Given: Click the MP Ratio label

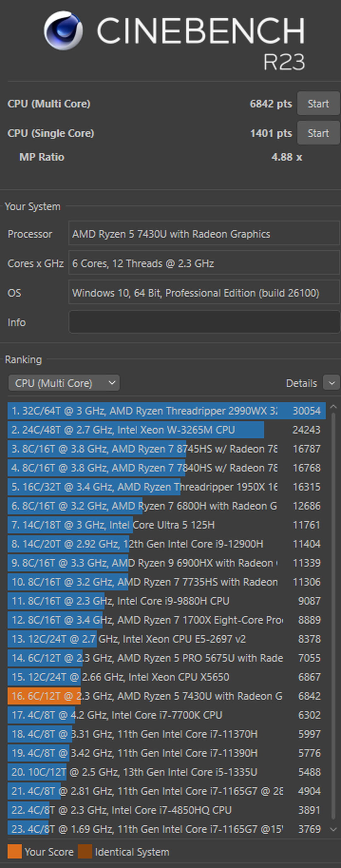Looking at the screenshot, I should point(42,157).
